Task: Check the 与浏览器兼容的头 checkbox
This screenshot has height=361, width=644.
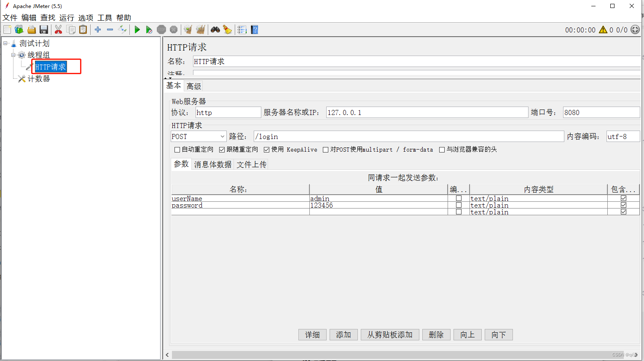Action: tap(442, 150)
